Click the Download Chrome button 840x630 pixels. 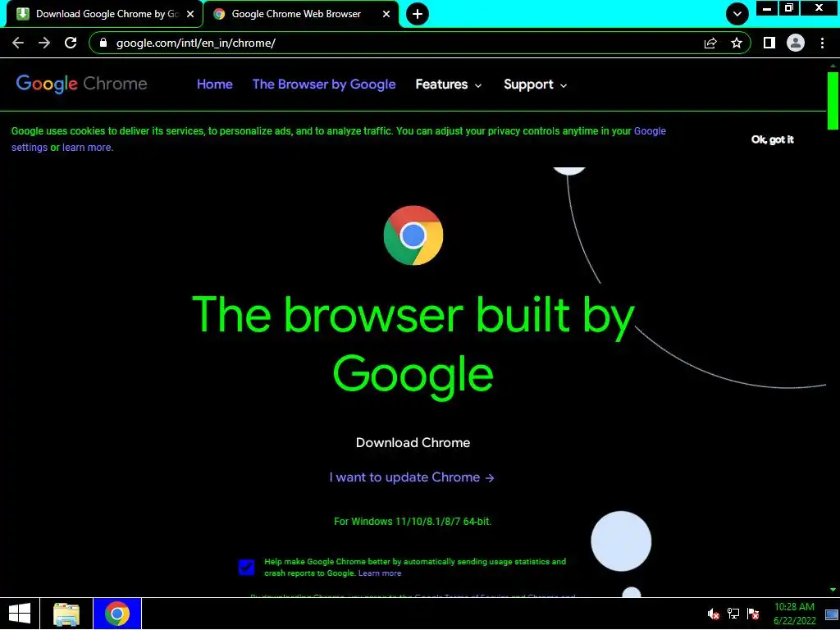pos(413,442)
